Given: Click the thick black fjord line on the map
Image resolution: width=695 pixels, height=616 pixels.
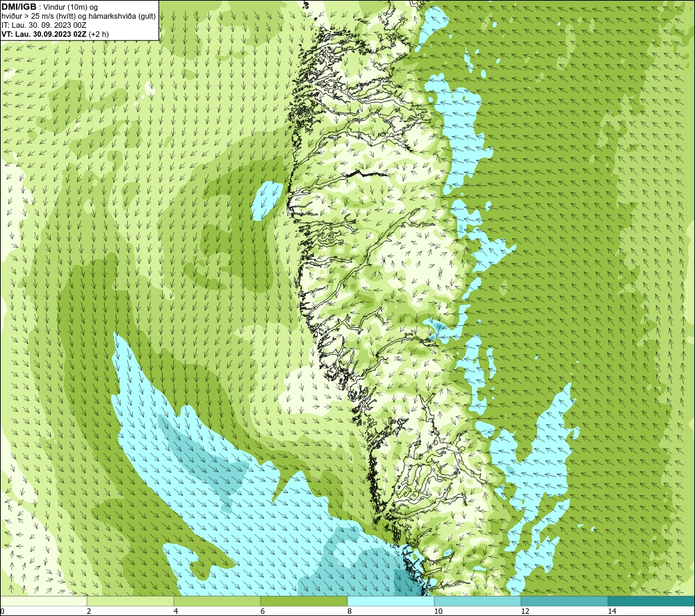Looking at the screenshot, I should click(366, 174).
